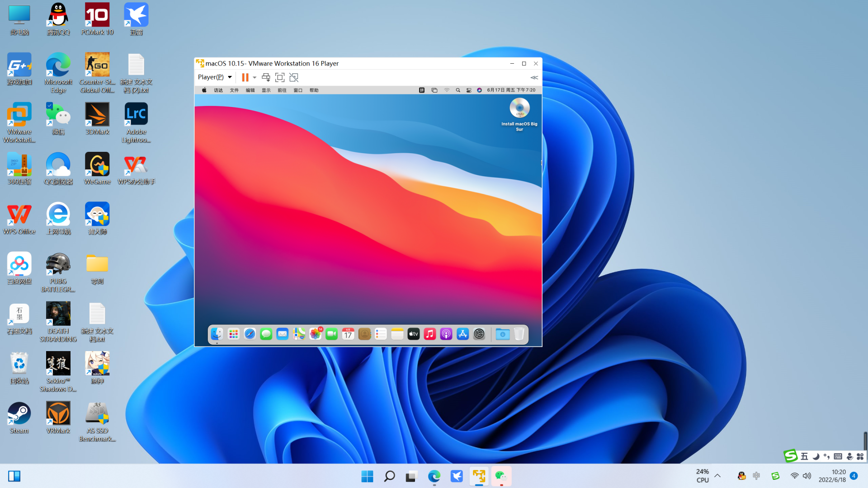Open Photos from the macOS Dock
Screen dimensions: 868x488
point(316,334)
